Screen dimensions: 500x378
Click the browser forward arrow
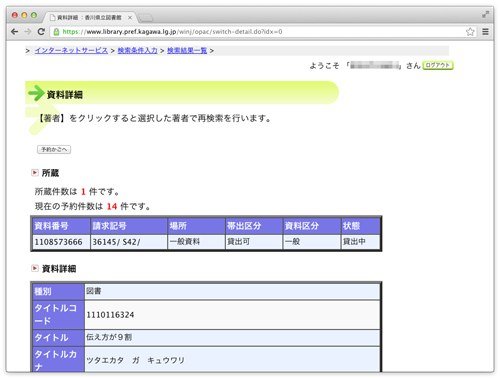click(28, 32)
